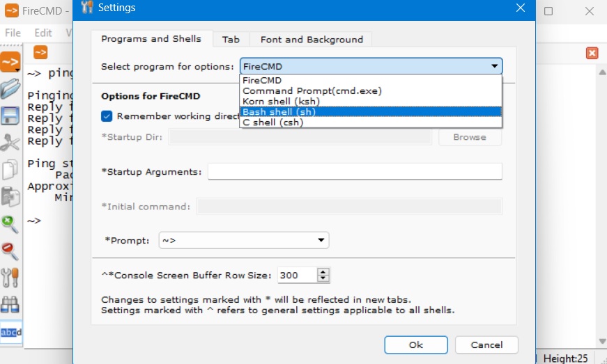Maximize the FireCMD main window
Screen dimensions: 607x364
(548, 11)
